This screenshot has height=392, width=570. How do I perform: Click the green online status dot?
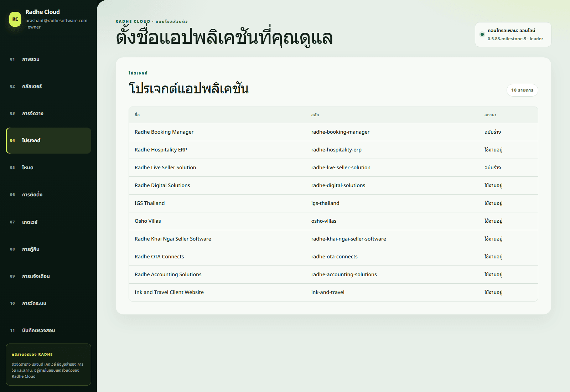[482, 35]
